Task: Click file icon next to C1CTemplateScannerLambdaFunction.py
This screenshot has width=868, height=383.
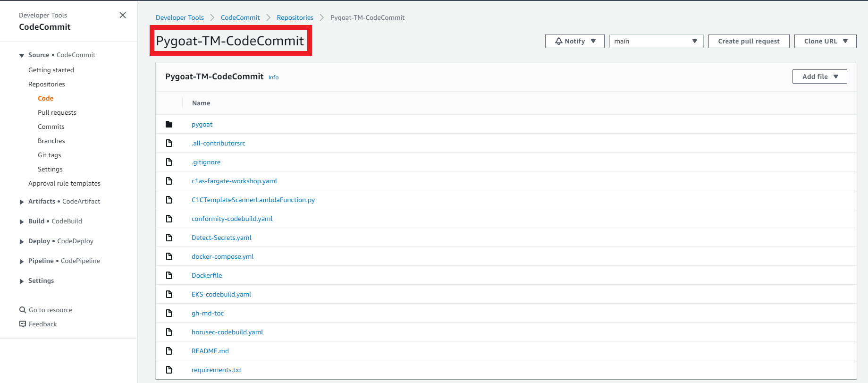Action: 169,200
